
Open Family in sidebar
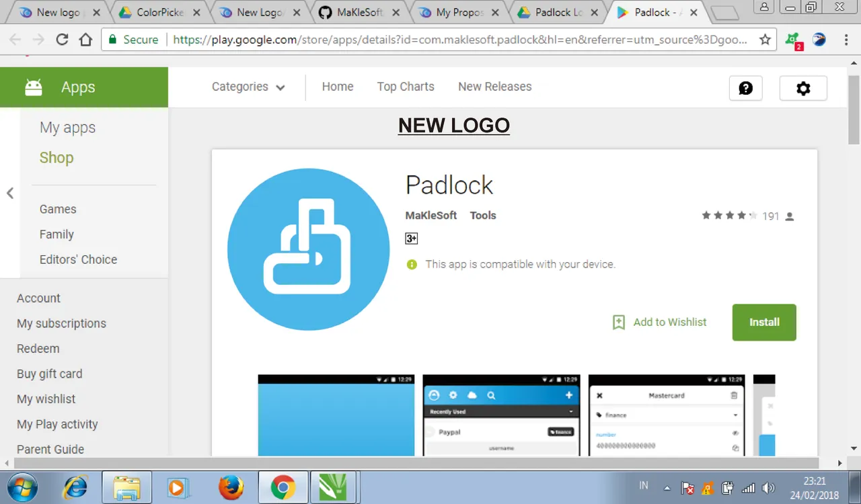point(57,235)
